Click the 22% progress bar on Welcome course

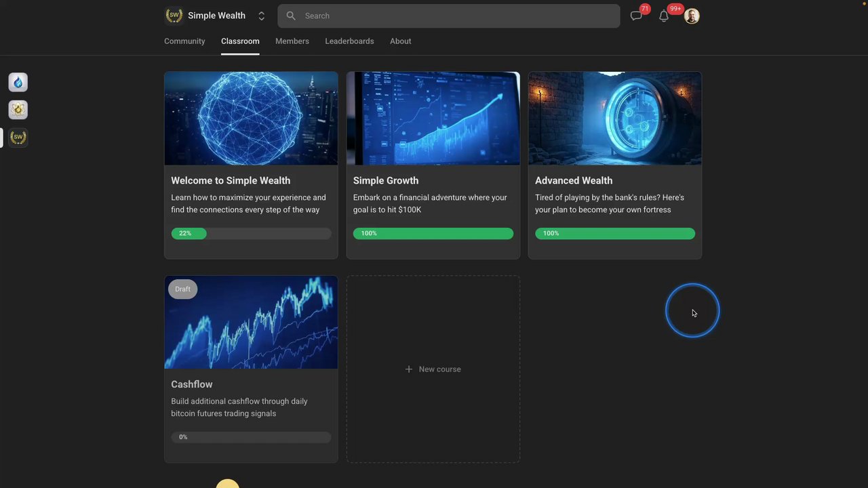coord(251,233)
